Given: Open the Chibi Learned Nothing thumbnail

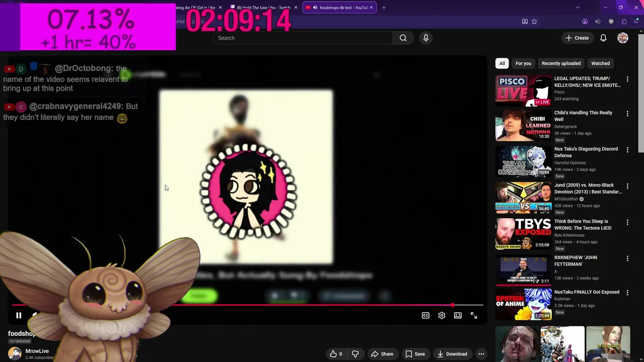Looking at the screenshot, I should pyautogui.click(x=523, y=125).
